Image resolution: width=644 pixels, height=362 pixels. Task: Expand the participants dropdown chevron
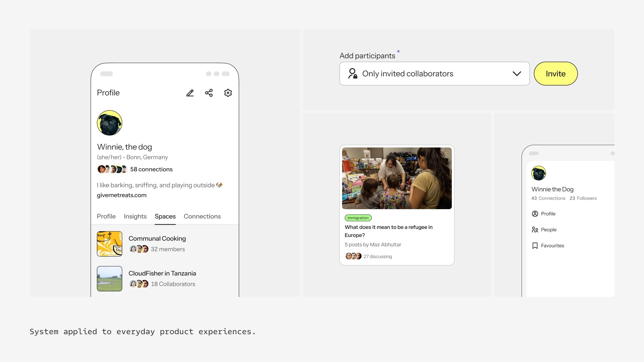[x=517, y=73]
